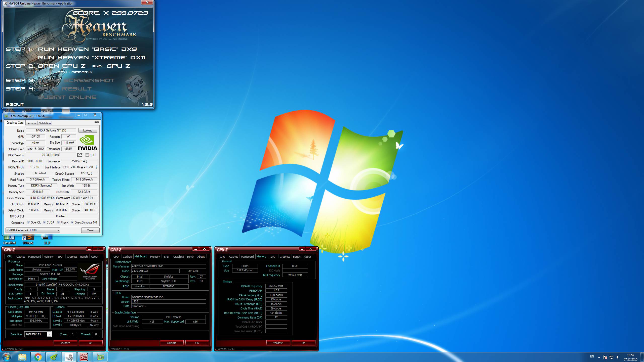Click the ROG Republic of Gamers logo in CPU-Z
Screen dimensions: 644x362
point(90,271)
